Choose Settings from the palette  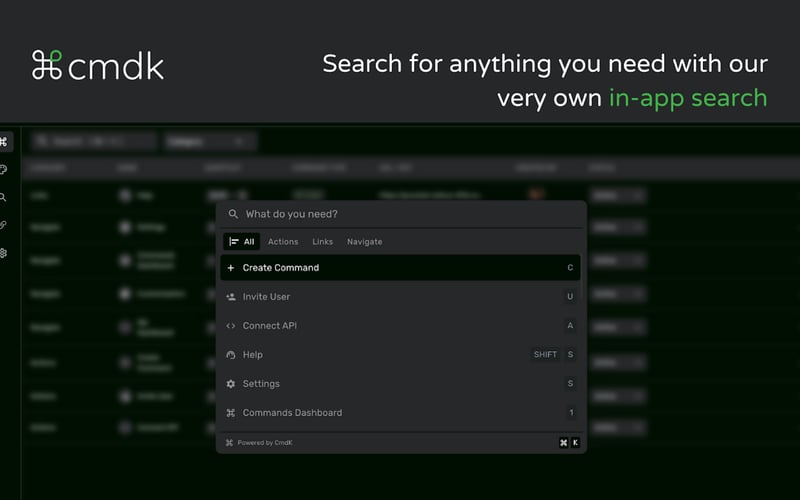click(401, 384)
